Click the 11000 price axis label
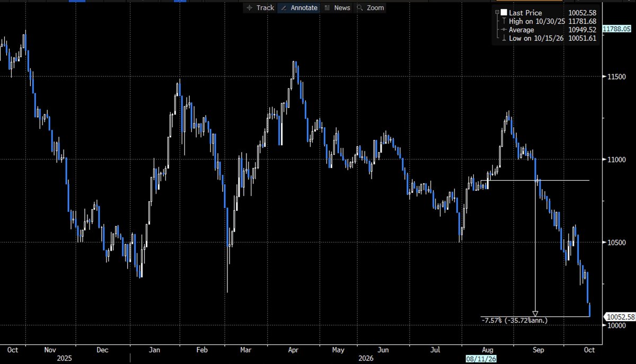The height and width of the screenshot is (364, 636). pos(617,159)
